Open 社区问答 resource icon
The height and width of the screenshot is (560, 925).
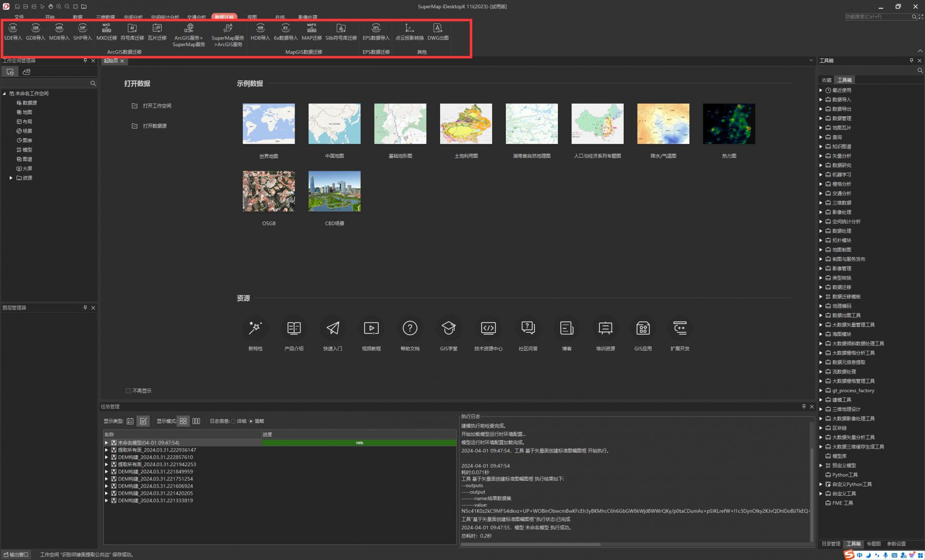point(528,328)
